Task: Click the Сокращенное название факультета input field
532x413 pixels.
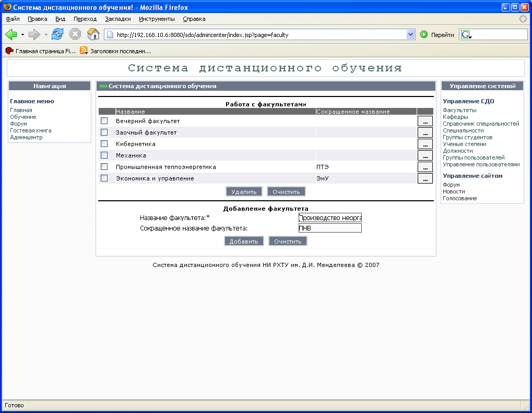Action: [x=330, y=228]
